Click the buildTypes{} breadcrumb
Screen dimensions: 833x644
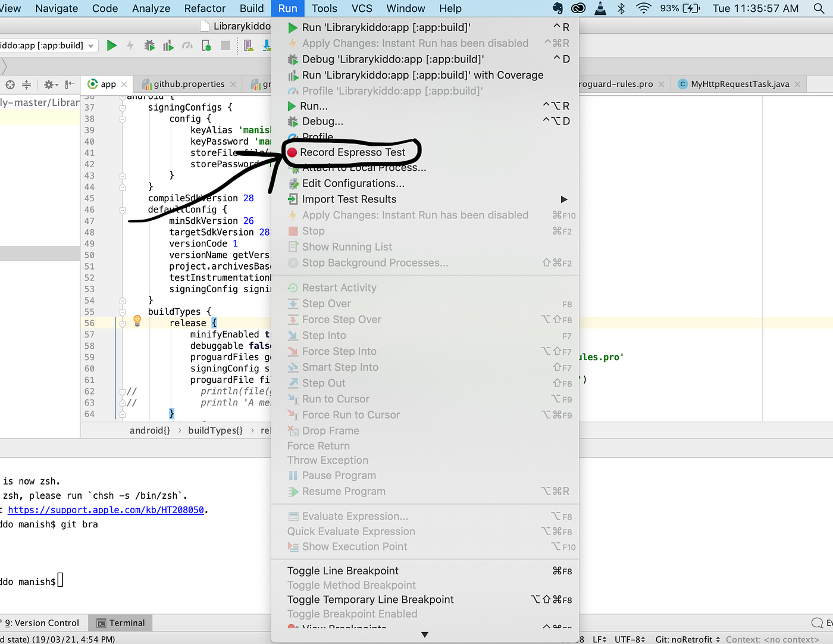tap(215, 430)
